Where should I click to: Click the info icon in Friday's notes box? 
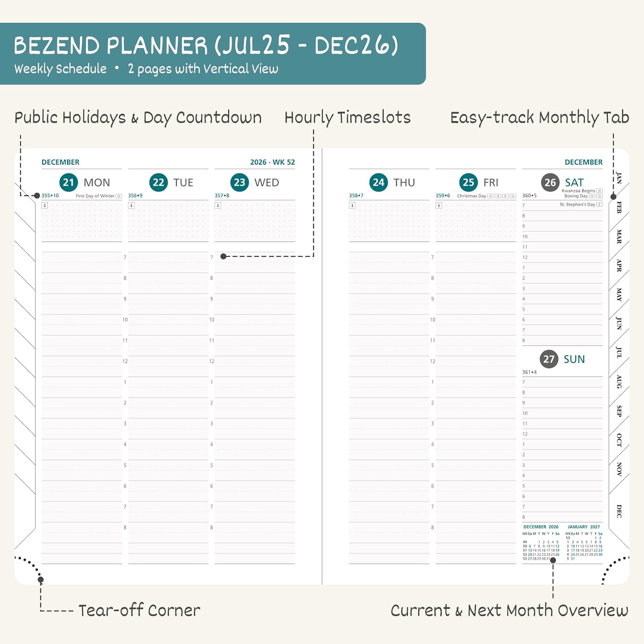coord(439,206)
